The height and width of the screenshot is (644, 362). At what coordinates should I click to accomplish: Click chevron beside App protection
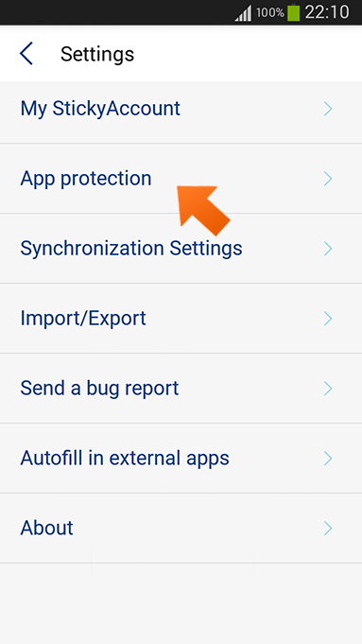click(328, 179)
